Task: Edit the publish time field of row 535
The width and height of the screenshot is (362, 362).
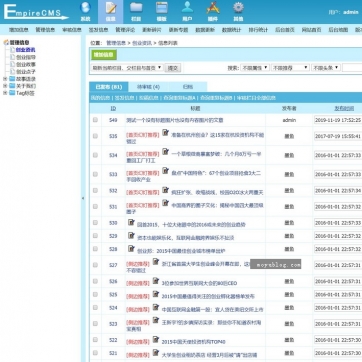Action: [338, 136]
